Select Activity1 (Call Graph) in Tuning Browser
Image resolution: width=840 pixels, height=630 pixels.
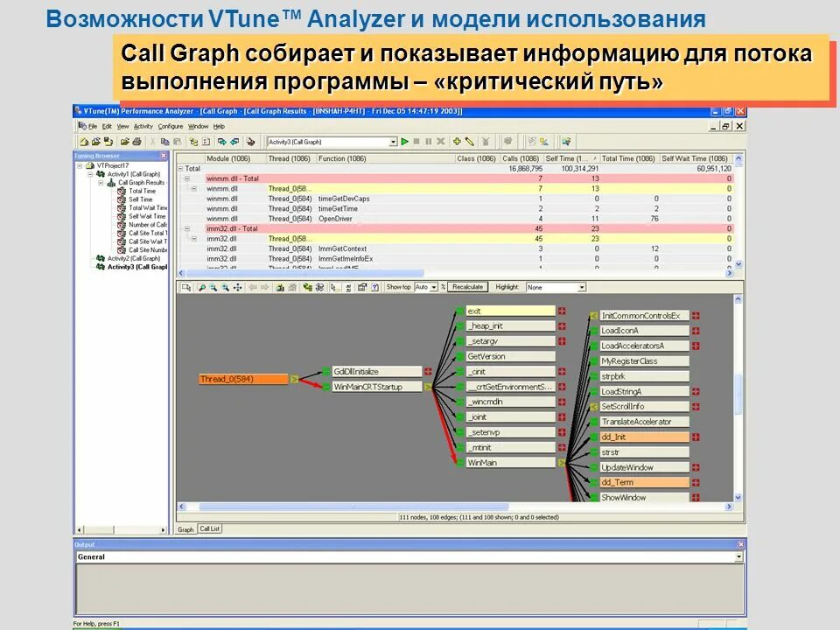click(x=133, y=174)
